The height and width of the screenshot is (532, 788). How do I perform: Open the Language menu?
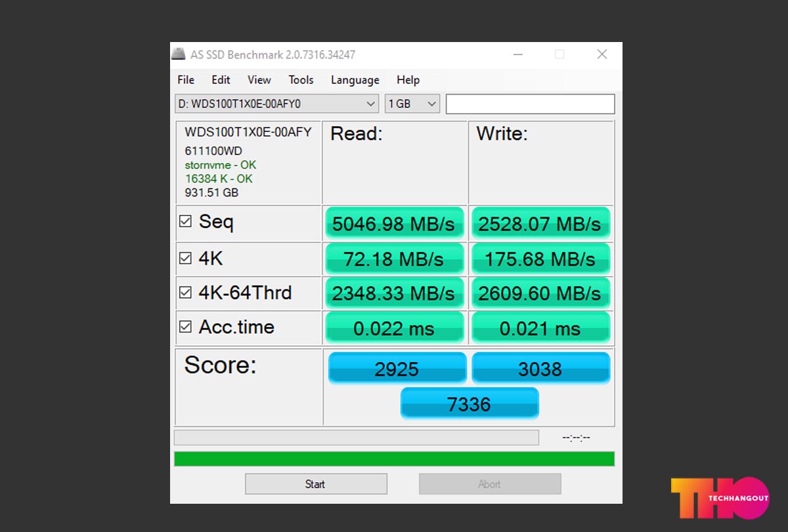coord(355,80)
